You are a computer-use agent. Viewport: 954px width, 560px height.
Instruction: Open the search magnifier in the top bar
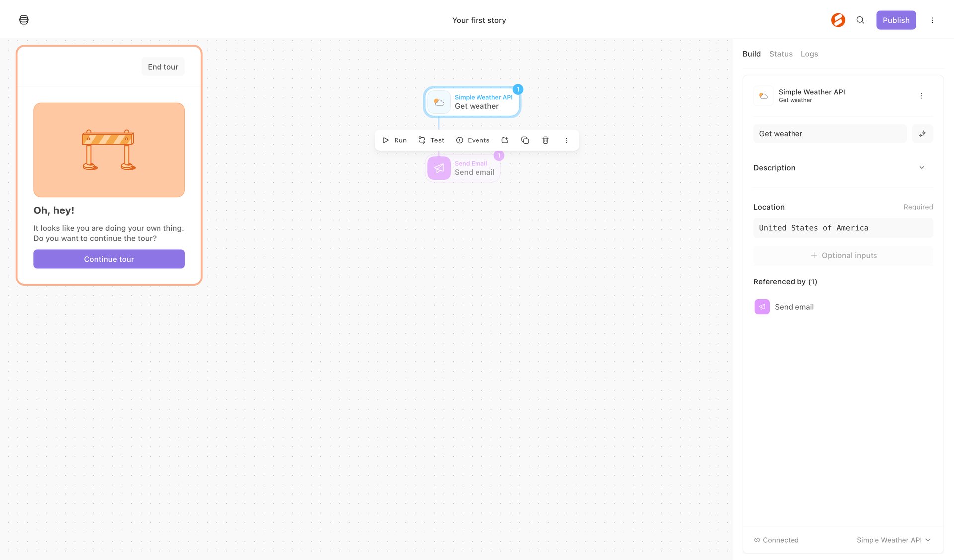pos(860,20)
